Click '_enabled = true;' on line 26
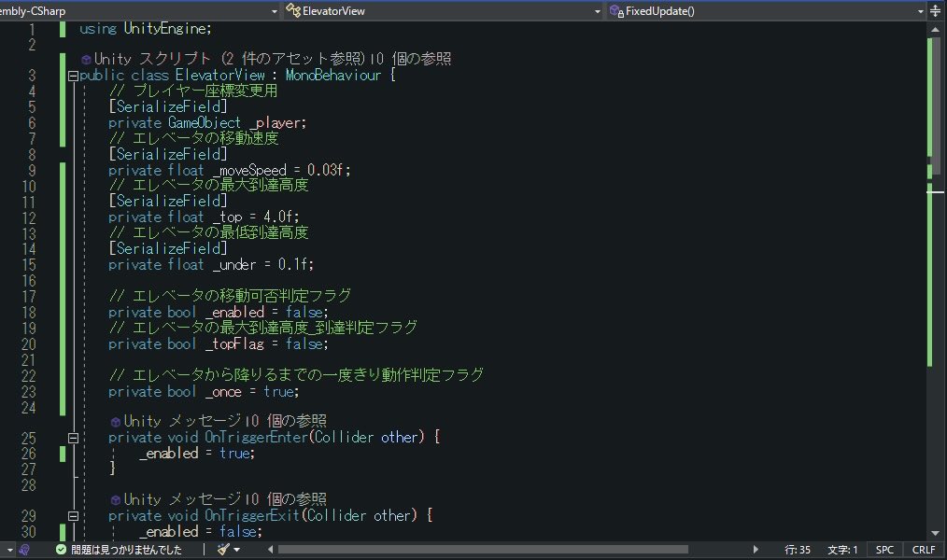The width and height of the screenshot is (947, 560). click(197, 454)
